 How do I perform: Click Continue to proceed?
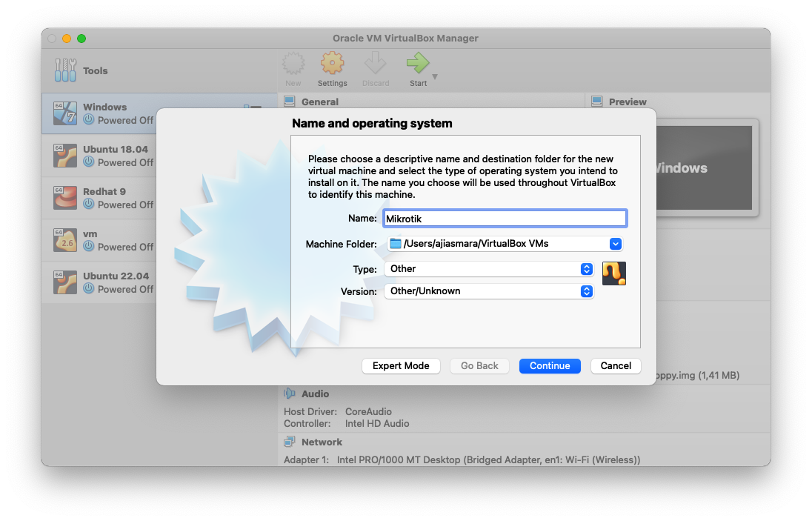coord(550,365)
